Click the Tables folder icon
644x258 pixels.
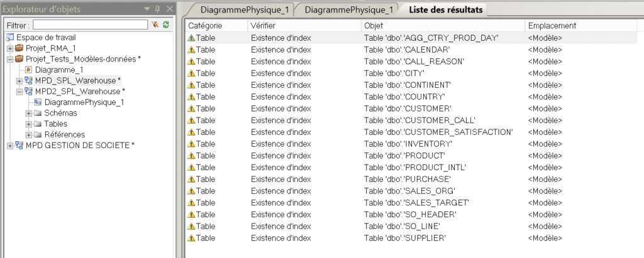click(38, 124)
